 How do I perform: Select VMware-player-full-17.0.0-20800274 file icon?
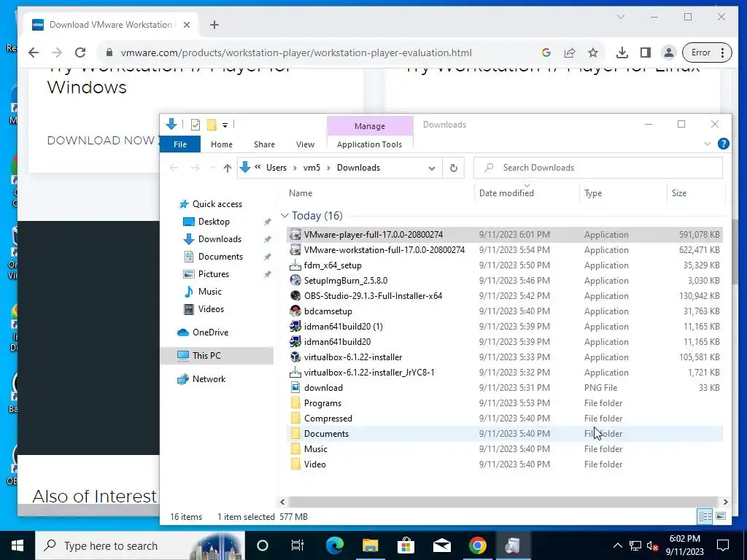pyautogui.click(x=295, y=234)
